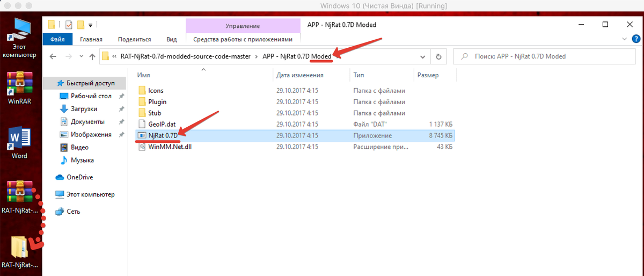Viewport: 644px width, 276px height.
Task: Expand the breadcrumb arrow before APP folder
Action: coord(257,56)
